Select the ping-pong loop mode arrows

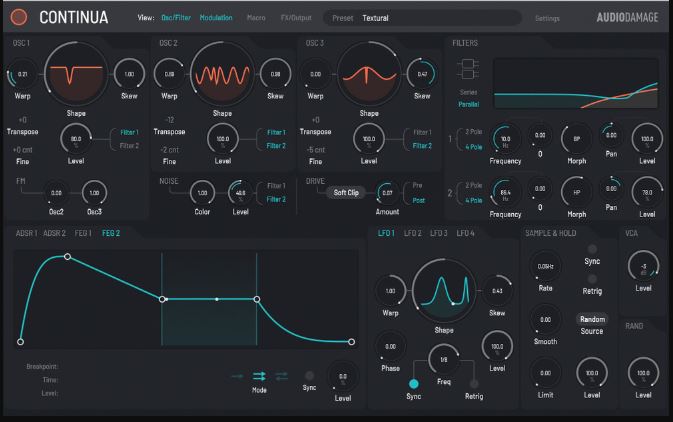(281, 376)
